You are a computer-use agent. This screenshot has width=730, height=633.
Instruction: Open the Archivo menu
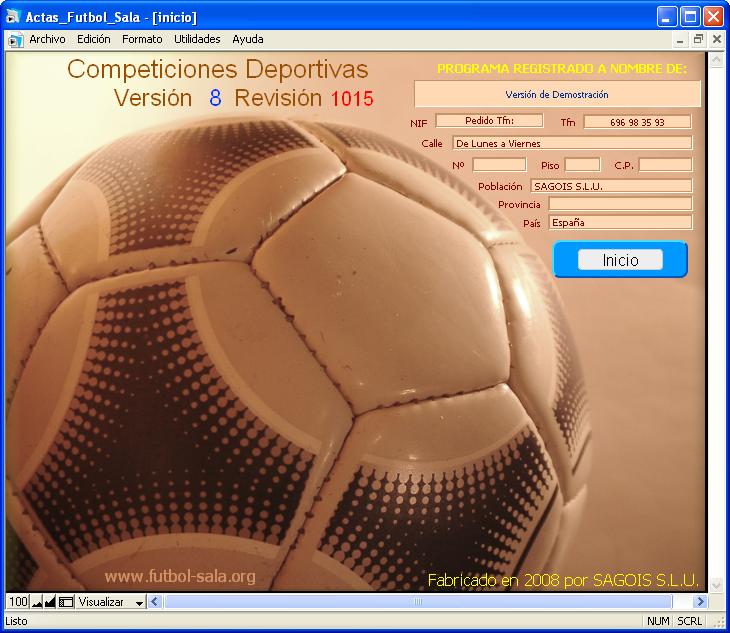[47, 39]
